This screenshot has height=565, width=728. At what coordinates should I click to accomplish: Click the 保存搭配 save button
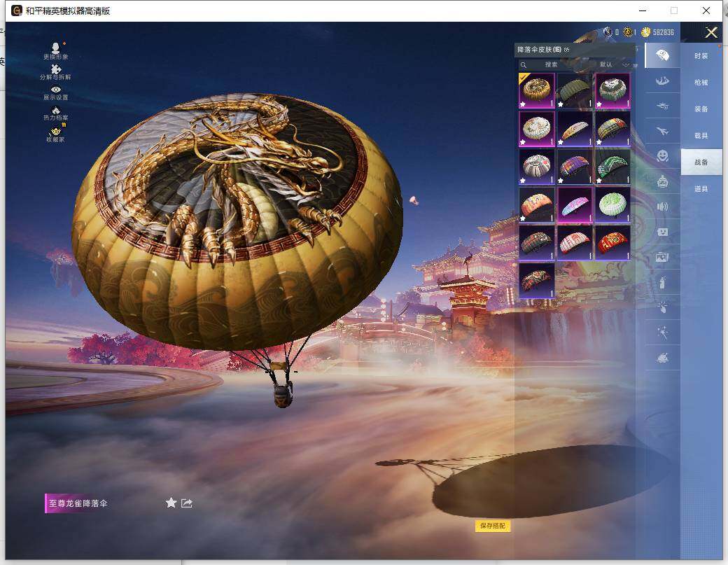pyautogui.click(x=493, y=526)
